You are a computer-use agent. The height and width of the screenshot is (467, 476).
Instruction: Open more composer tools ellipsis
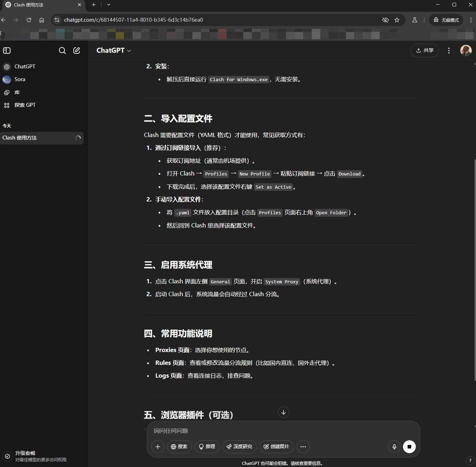(x=303, y=447)
